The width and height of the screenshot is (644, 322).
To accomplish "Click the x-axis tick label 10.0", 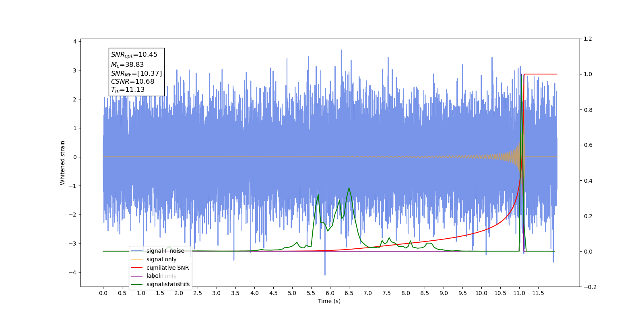I will click(x=481, y=293).
